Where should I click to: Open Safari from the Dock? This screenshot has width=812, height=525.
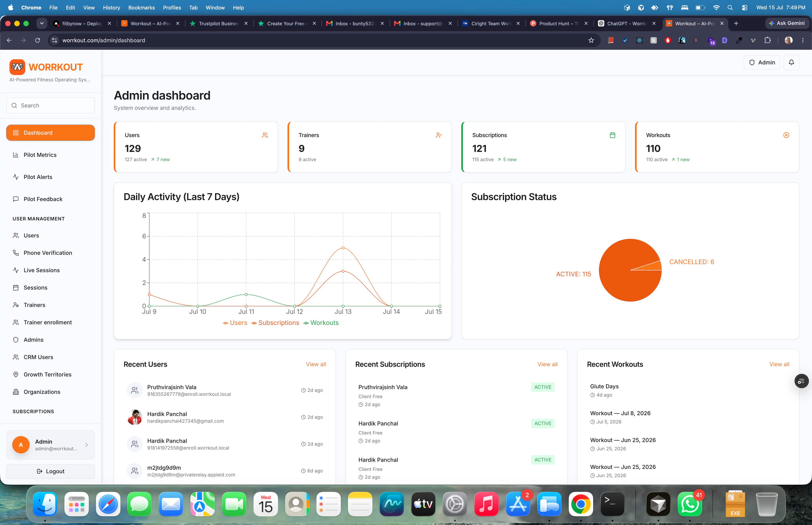tap(108, 504)
